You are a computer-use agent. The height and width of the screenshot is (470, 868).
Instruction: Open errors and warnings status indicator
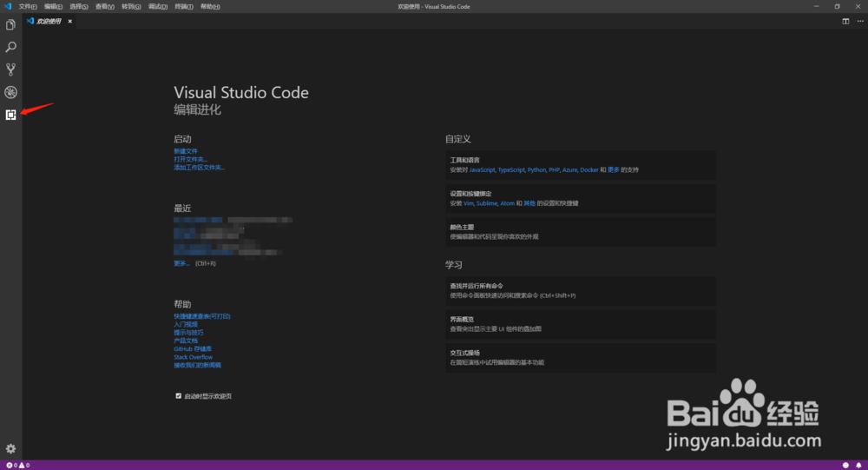point(16,466)
